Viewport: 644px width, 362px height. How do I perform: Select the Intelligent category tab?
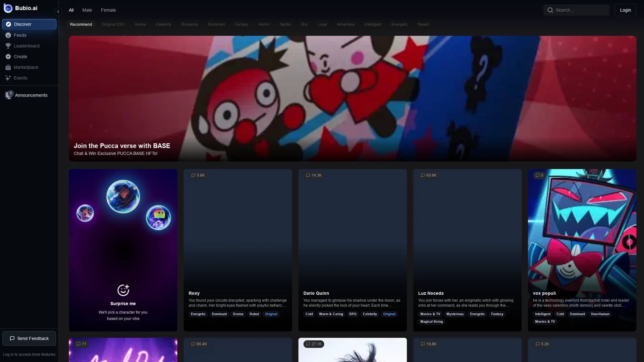pos(373,24)
